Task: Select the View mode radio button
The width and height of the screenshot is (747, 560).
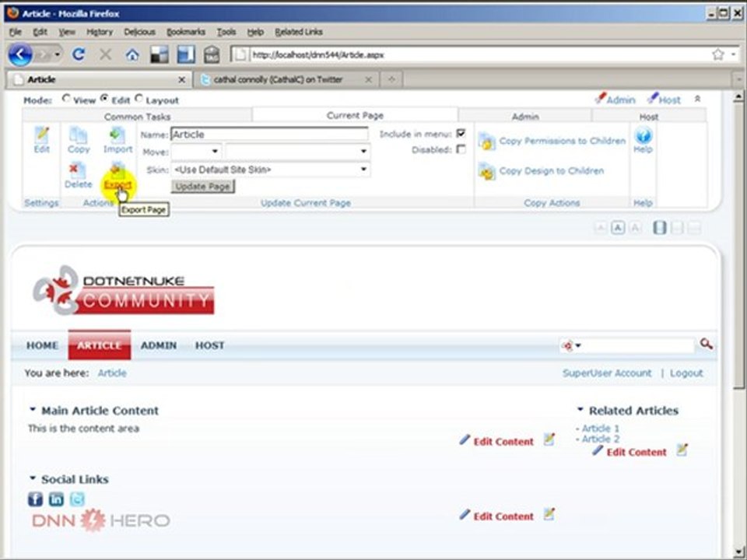Action: (x=66, y=99)
